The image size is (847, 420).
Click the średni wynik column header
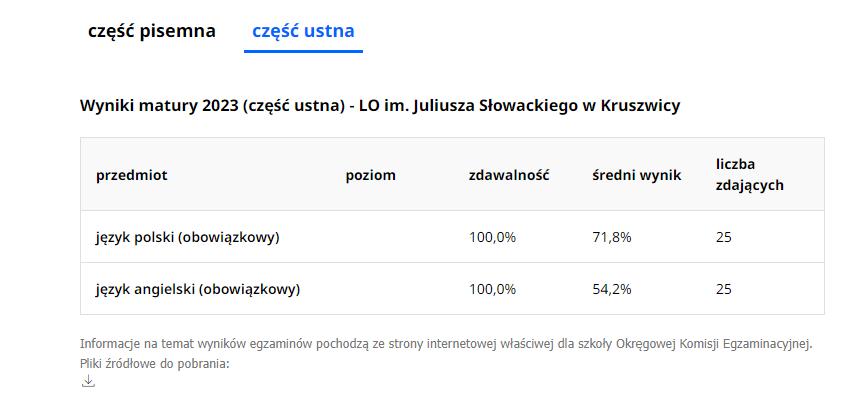[x=637, y=175]
